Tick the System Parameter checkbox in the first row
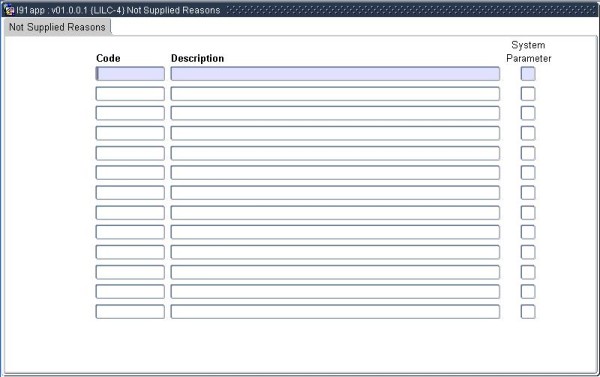Image resolution: width=600 pixels, height=377 pixels. 528,74
